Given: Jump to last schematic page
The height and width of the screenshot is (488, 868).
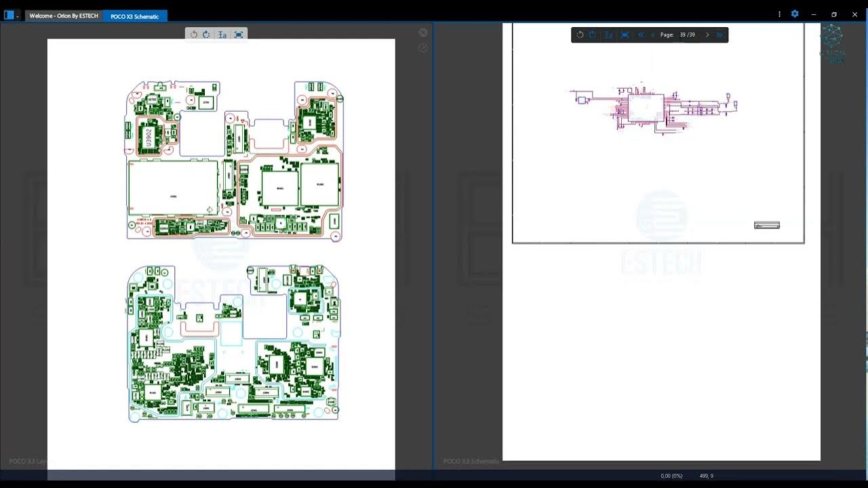Looking at the screenshot, I should coord(719,35).
